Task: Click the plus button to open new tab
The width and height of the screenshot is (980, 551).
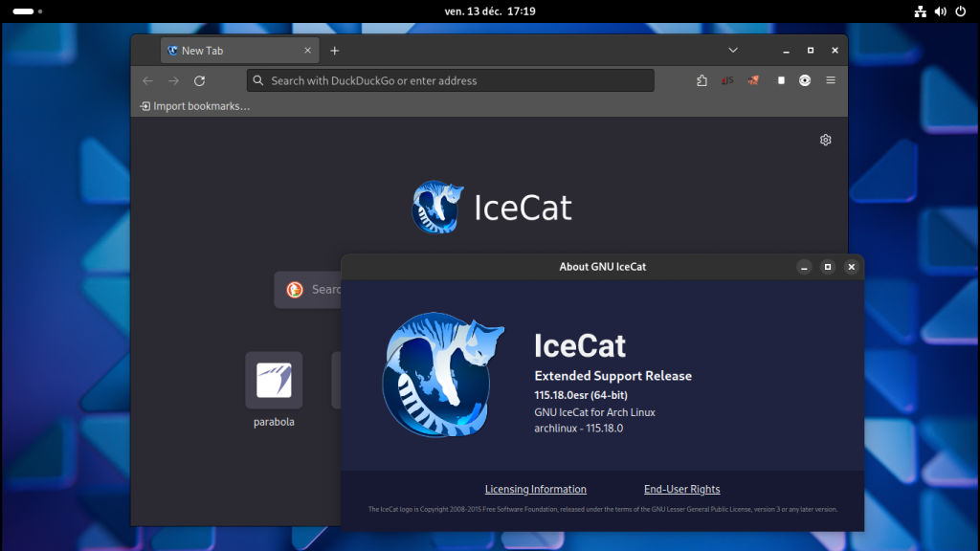Action: (x=334, y=50)
